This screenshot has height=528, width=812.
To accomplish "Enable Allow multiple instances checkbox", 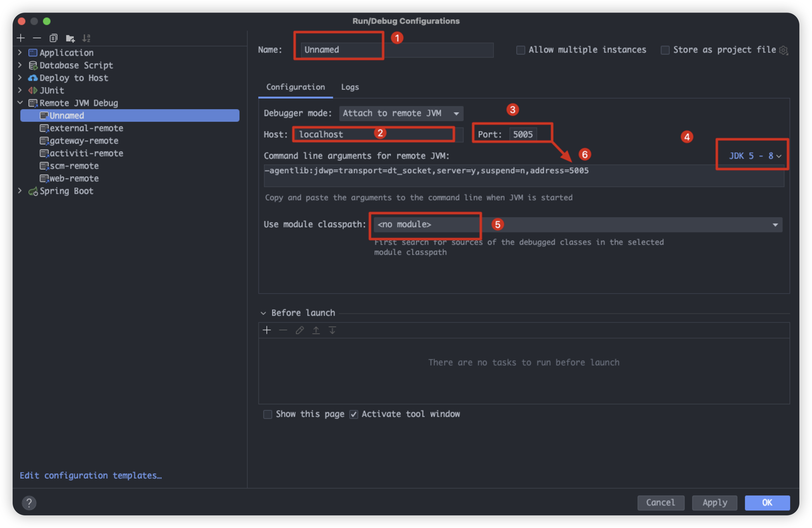I will click(x=521, y=50).
